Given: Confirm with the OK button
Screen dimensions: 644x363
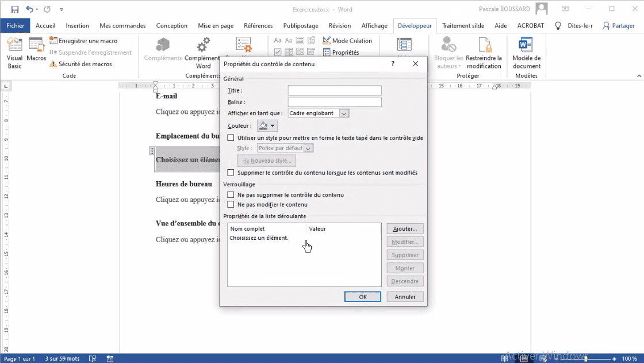Looking at the screenshot, I should [x=362, y=296].
